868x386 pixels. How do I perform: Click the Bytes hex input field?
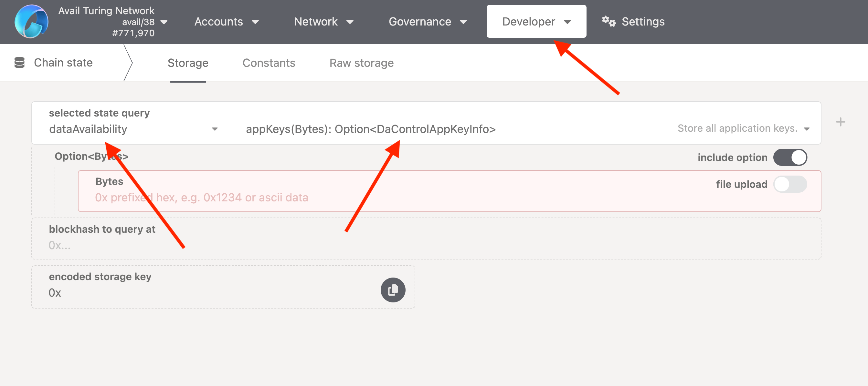click(x=371, y=198)
